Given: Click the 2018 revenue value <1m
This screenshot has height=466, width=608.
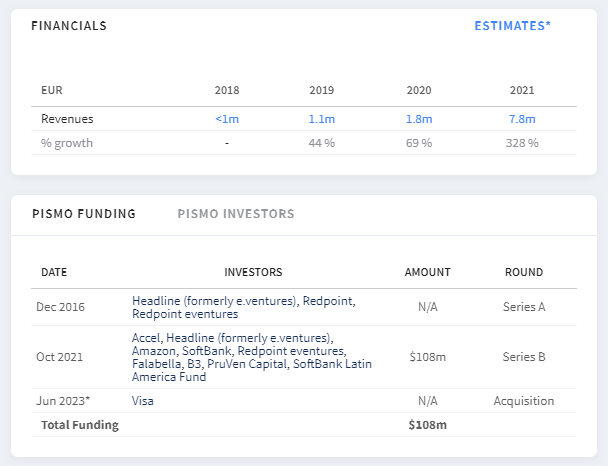Looking at the screenshot, I should (x=227, y=119).
